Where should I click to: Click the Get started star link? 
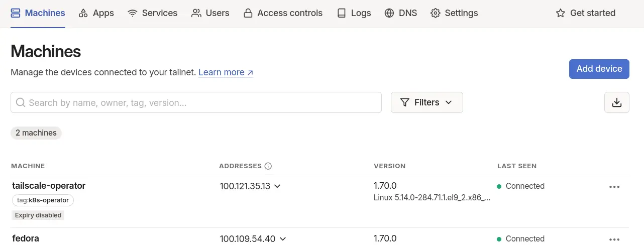tap(585, 13)
